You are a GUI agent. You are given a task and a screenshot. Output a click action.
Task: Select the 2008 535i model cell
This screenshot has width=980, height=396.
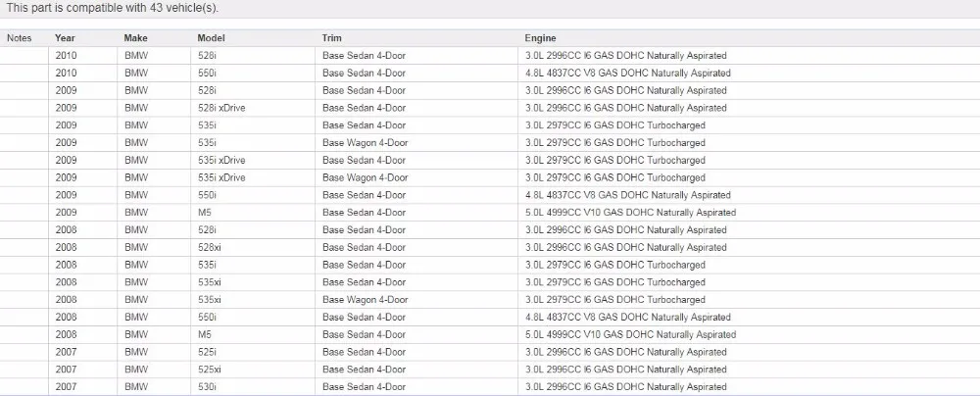point(209,265)
